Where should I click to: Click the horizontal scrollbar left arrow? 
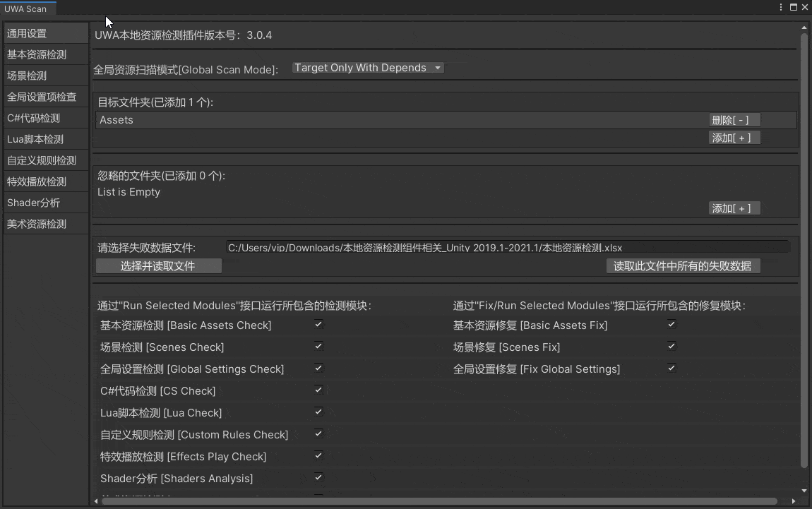click(96, 501)
